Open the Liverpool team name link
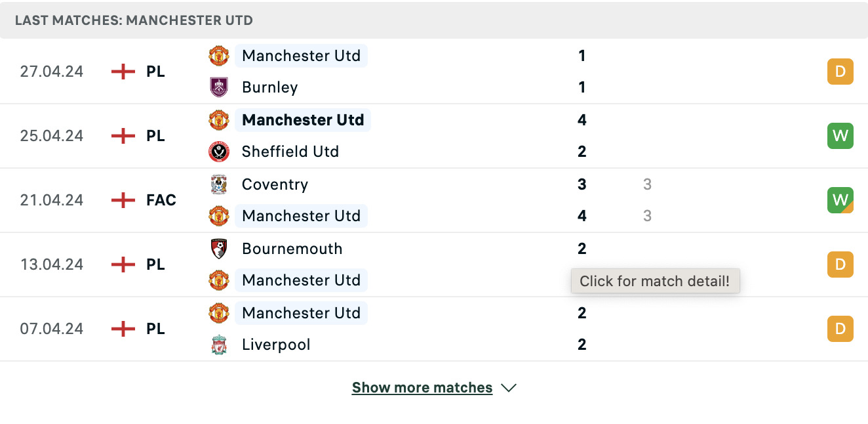Viewport: 868px width, 424px height. click(276, 345)
